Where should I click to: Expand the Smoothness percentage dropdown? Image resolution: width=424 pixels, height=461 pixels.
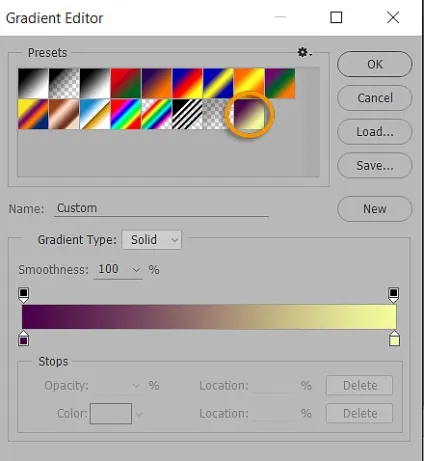click(x=136, y=270)
